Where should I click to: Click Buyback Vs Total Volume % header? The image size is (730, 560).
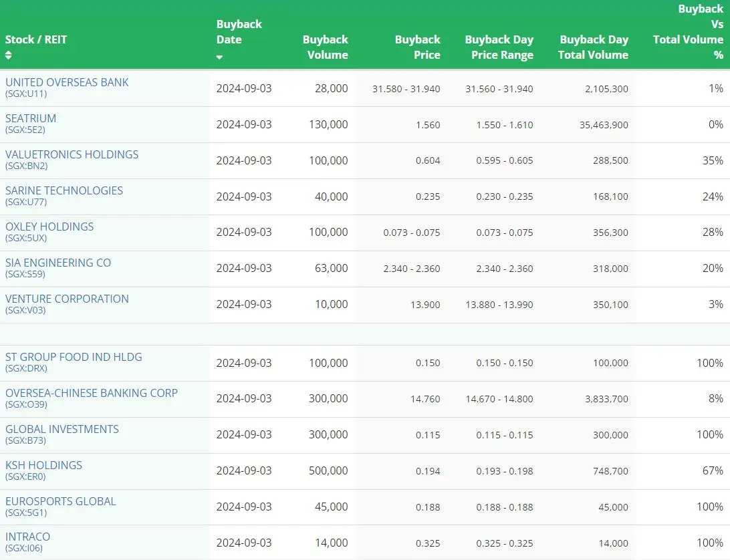pyautogui.click(x=689, y=31)
